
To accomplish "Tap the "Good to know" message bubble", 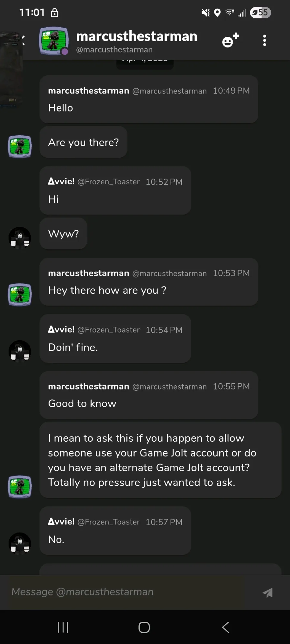I will point(148,395).
